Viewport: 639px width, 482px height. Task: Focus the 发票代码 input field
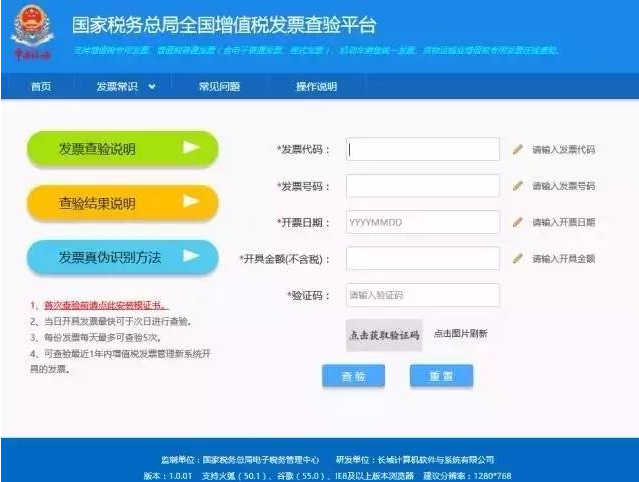pos(423,149)
